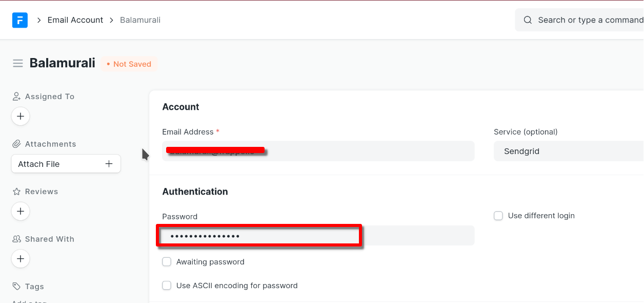Click the plus icon in Attach File
This screenshot has height=303, width=644.
(x=109, y=164)
